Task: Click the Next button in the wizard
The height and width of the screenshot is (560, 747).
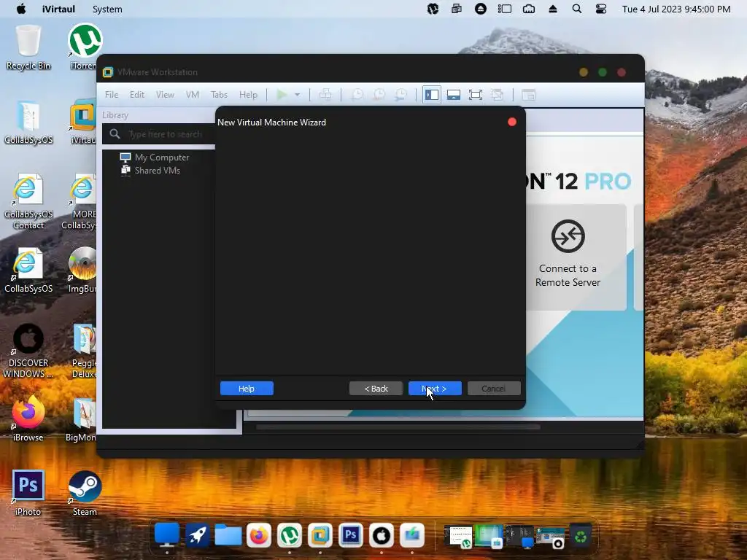Action: point(435,389)
